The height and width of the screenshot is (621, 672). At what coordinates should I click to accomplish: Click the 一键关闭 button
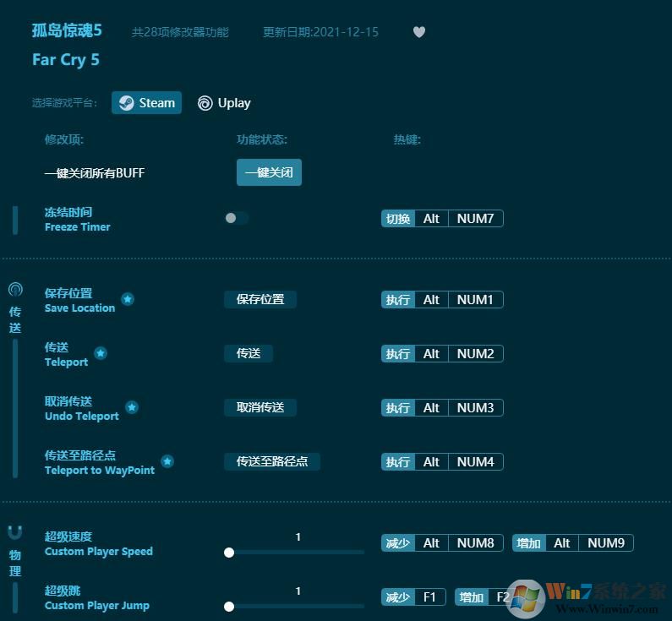[x=269, y=172]
